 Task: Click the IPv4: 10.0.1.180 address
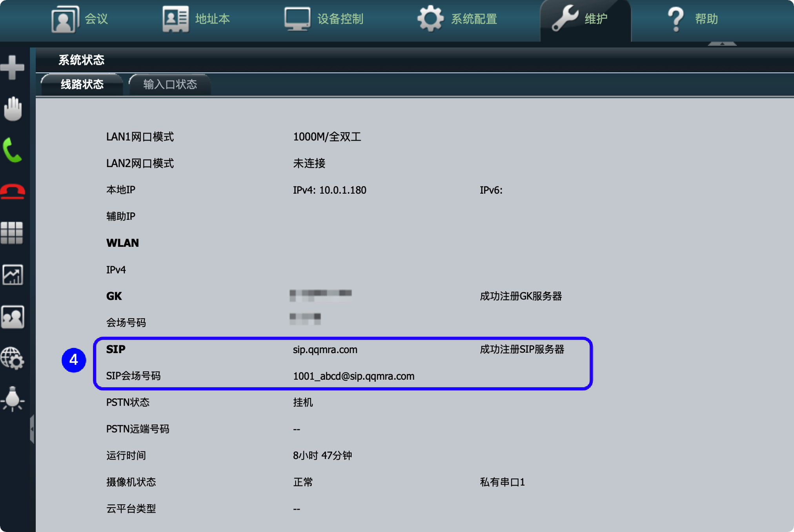[x=330, y=190]
